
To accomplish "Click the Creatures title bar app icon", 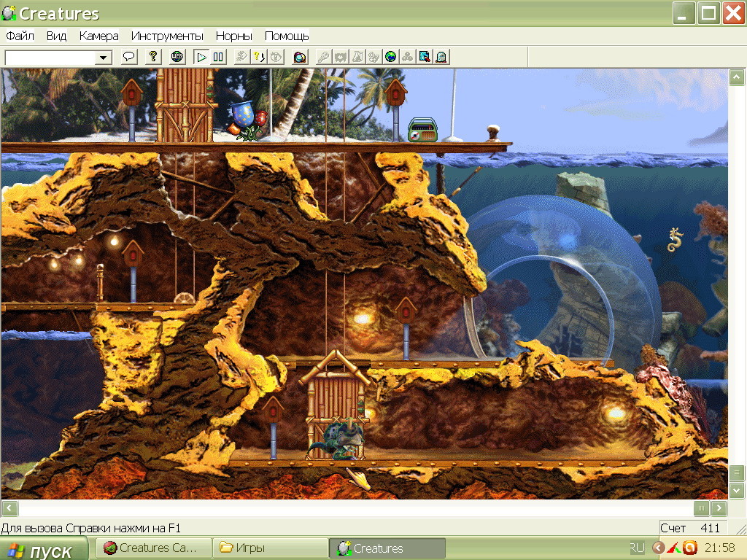I will [x=9, y=13].
